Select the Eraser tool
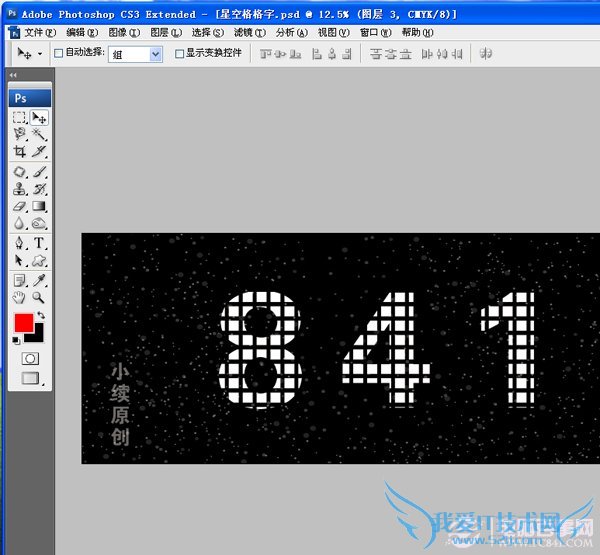This screenshot has width=600, height=555. [x=19, y=206]
